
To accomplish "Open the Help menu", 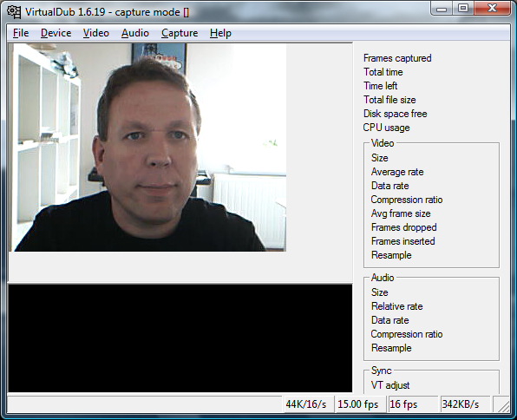I will 220,33.
